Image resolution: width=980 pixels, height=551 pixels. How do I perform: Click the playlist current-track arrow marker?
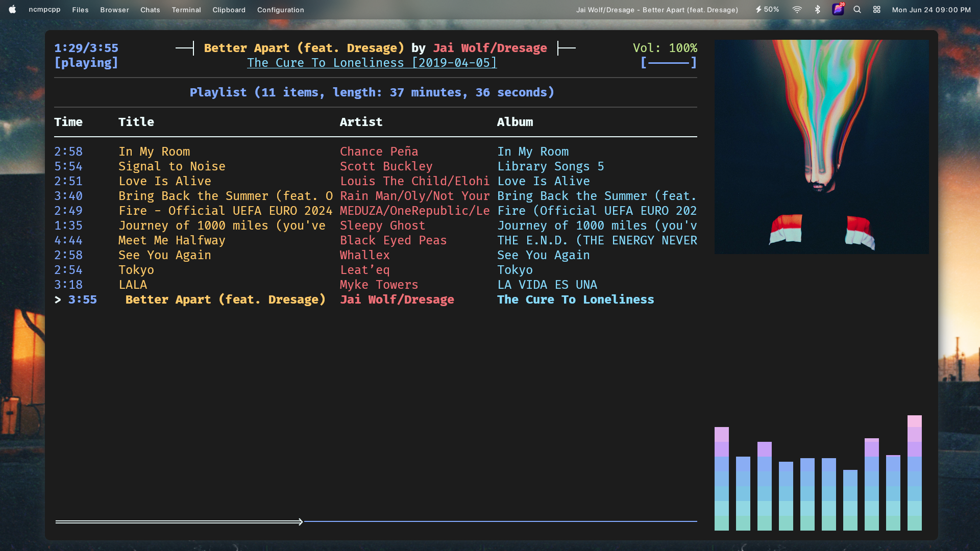point(58,299)
